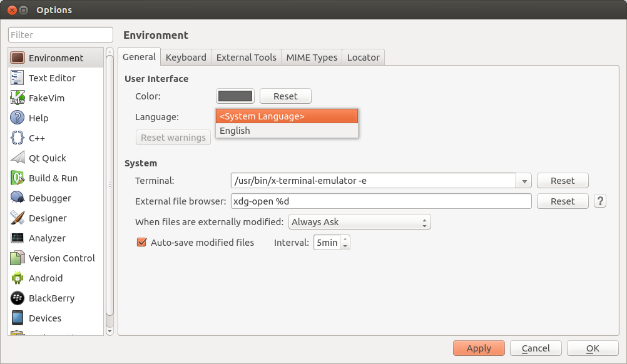The height and width of the screenshot is (364, 627).
Task: Select the Text Editor category icon
Action: pos(18,78)
